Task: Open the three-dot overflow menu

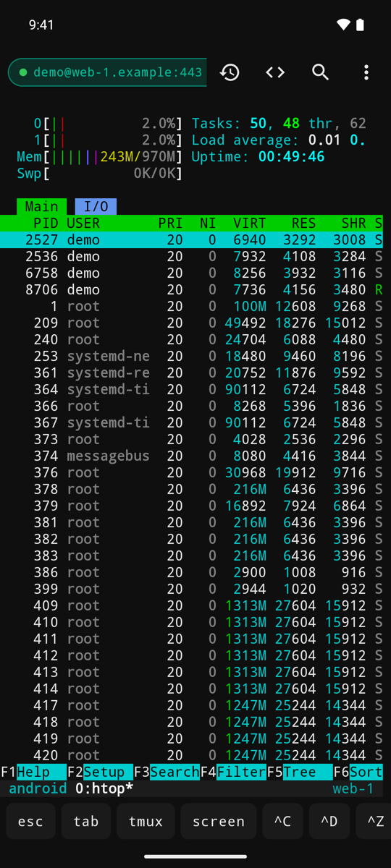Action: [x=366, y=72]
